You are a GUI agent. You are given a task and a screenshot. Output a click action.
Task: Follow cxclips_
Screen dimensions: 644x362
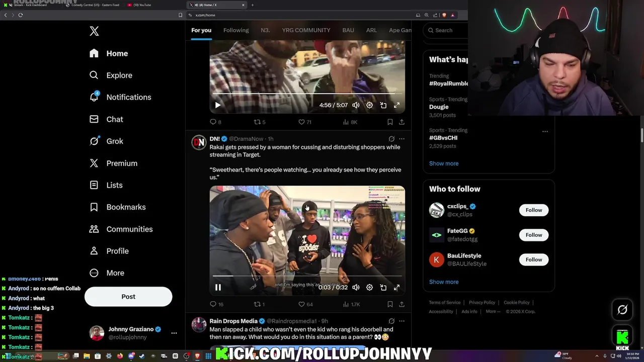coord(534,210)
